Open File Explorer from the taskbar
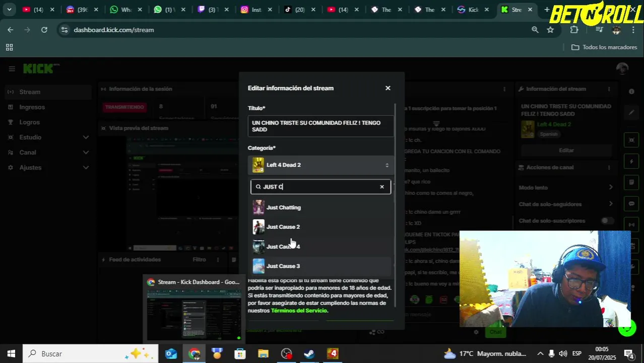Screen dimensions: 644x363 [x=263, y=354]
